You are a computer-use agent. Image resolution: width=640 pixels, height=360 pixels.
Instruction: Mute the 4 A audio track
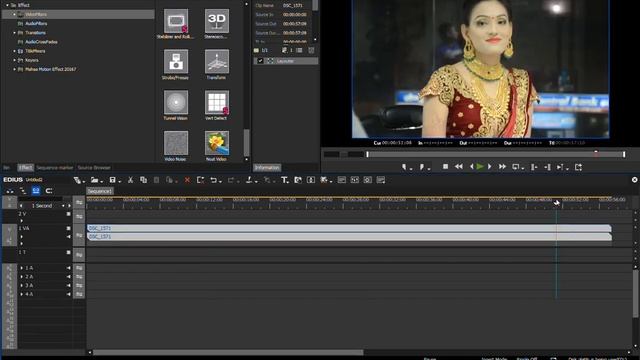(69, 294)
